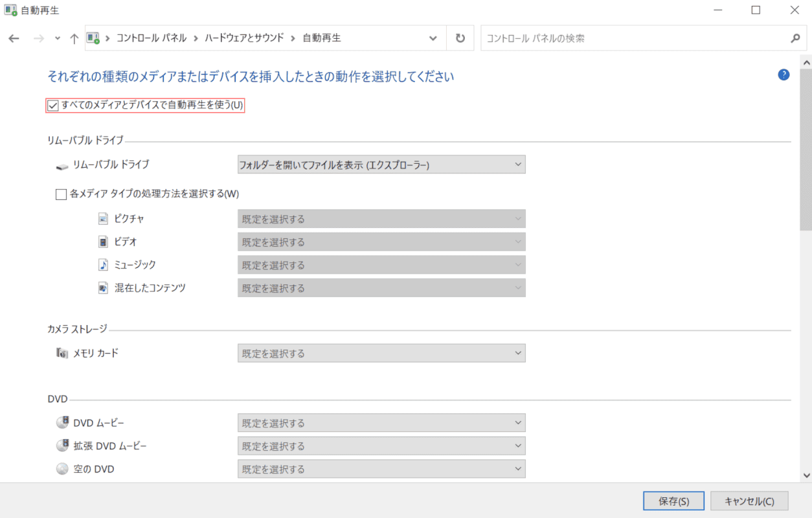Open the ピクチャ dropdown
812x518 pixels.
point(381,219)
